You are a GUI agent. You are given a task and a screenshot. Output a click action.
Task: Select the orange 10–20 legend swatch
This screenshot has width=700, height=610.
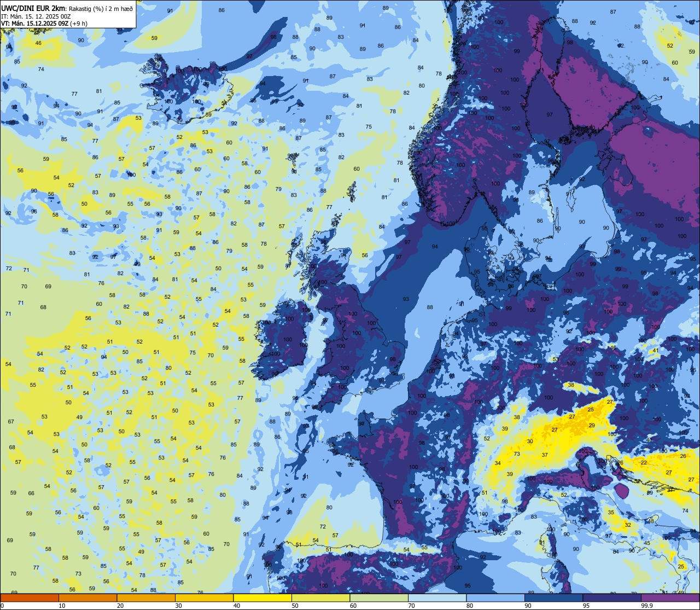(x=87, y=597)
